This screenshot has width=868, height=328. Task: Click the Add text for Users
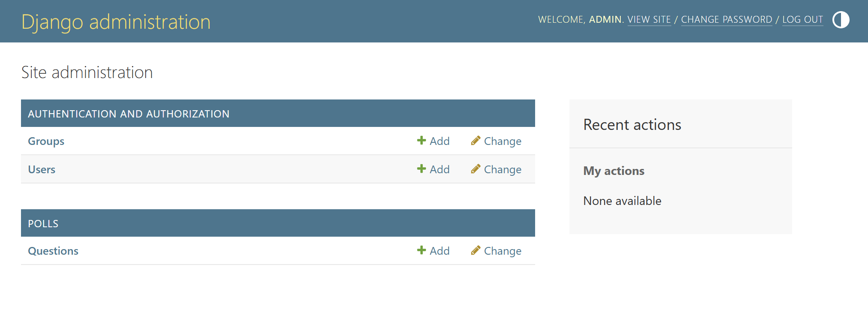[440, 170]
